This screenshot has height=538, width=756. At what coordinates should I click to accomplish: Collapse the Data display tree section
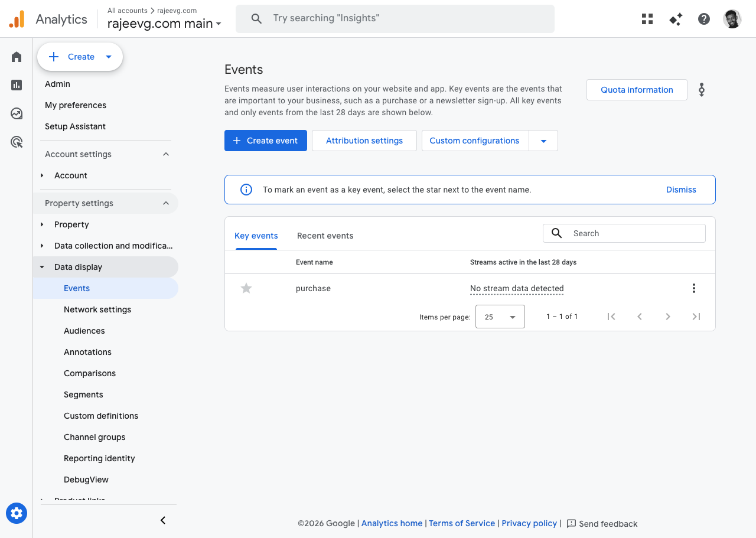(x=42, y=267)
